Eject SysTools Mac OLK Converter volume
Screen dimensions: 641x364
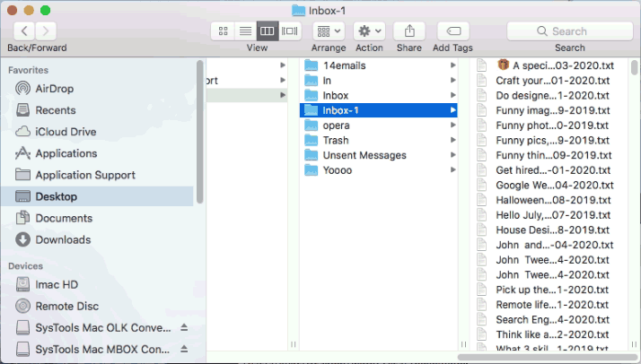184,327
